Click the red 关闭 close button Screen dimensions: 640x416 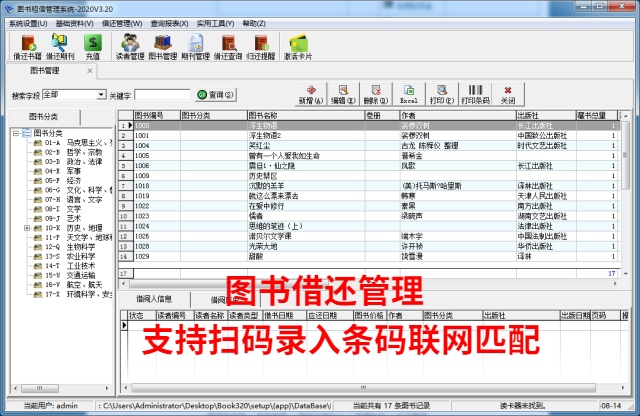tap(508, 94)
